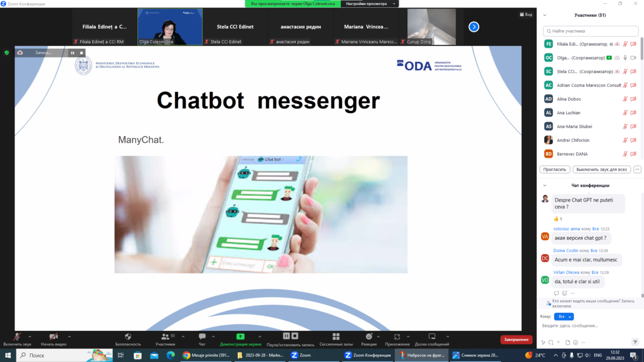This screenshot has height=362, width=644.
Task: Click the Start Video camera icon (Начать видео)
Action: [54, 336]
